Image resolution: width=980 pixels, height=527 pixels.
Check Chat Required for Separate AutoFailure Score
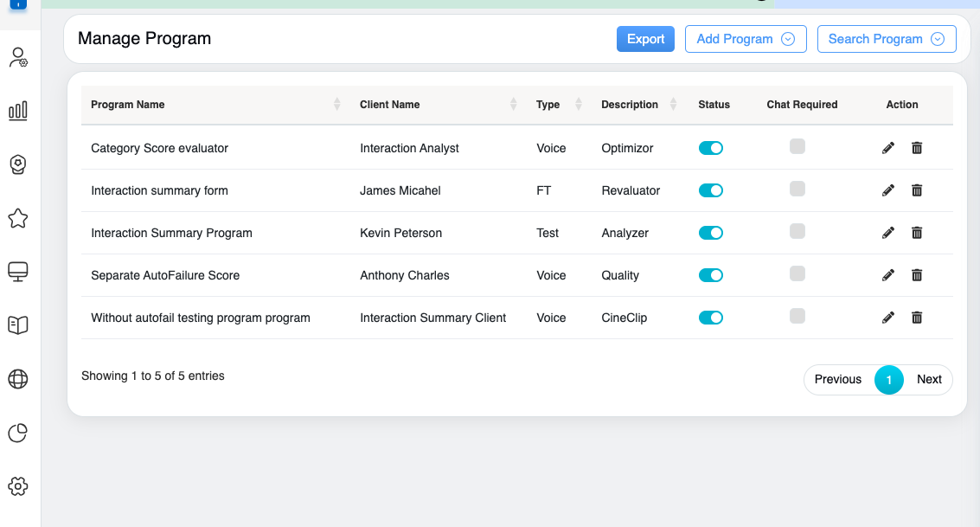pyautogui.click(x=797, y=273)
